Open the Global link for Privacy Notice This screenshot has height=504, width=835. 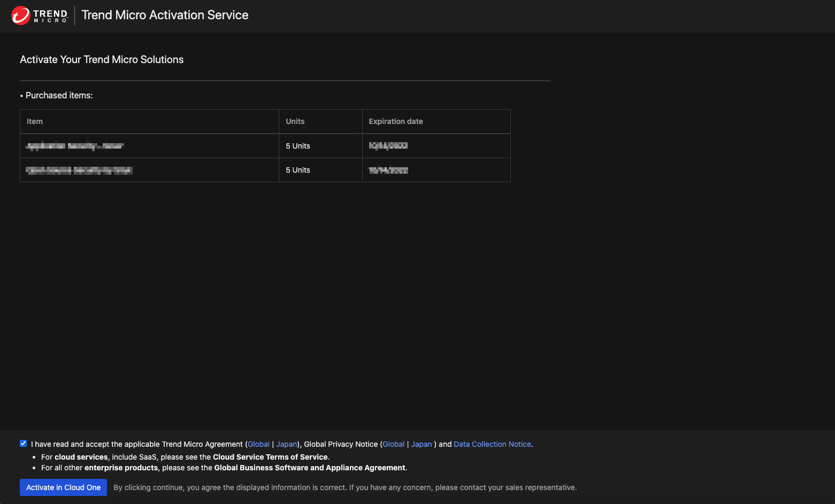(x=393, y=444)
